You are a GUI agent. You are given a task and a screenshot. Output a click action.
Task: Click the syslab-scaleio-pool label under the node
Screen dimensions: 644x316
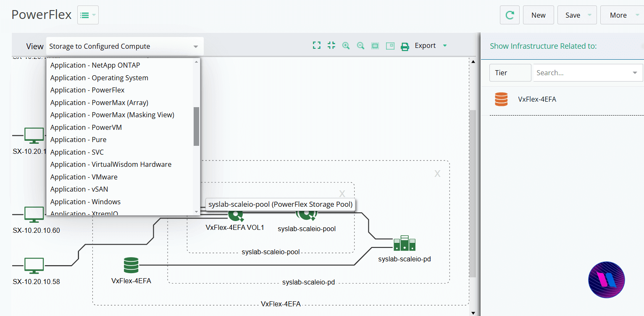point(307,229)
